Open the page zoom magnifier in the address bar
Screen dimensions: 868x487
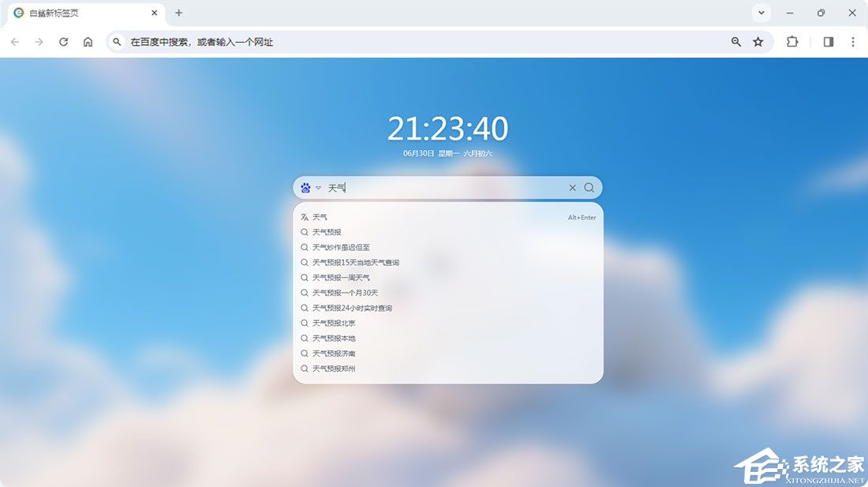[x=735, y=42]
